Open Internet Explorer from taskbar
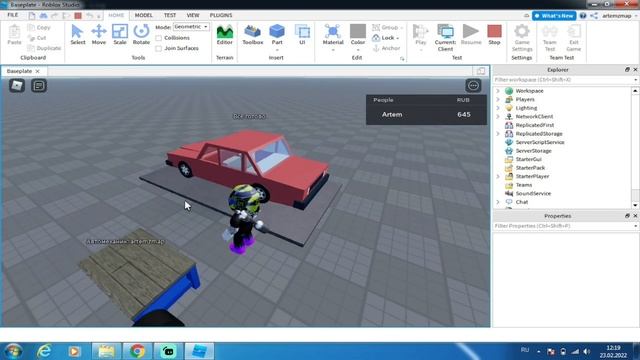The width and height of the screenshot is (640, 360). (44, 351)
